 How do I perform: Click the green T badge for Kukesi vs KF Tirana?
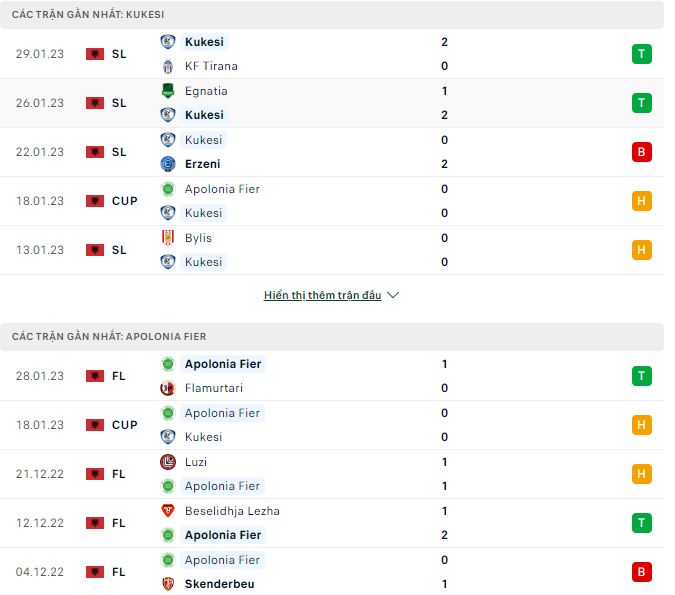pyautogui.click(x=641, y=54)
